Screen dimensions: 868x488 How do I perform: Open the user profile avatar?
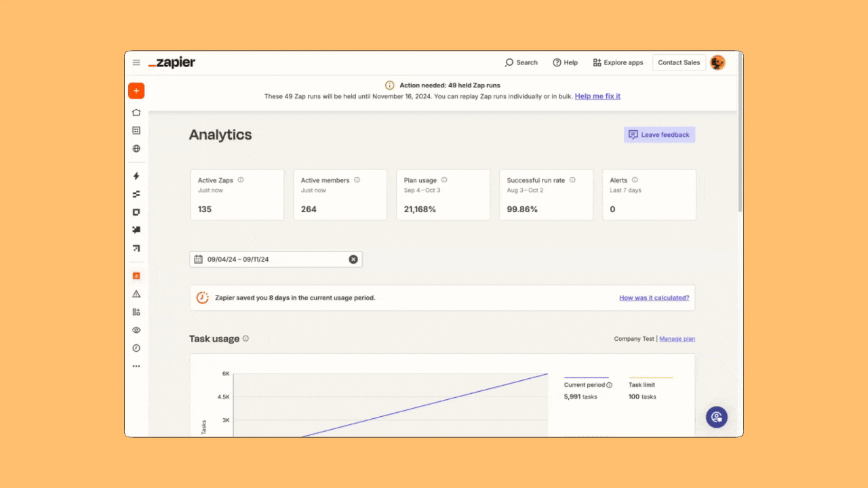[717, 62]
